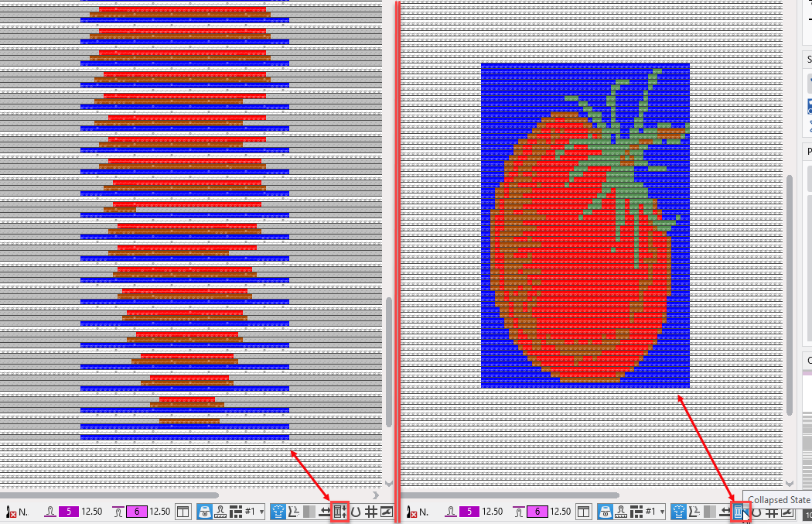The image size is (812, 524).
Task: Toggle the double-arrow icon in right toolbar
Action: point(724,512)
